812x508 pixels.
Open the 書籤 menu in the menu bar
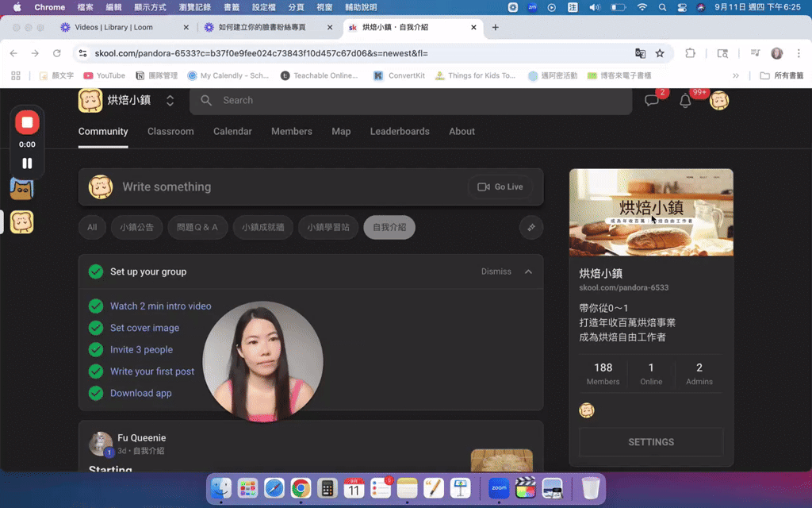[230, 7]
